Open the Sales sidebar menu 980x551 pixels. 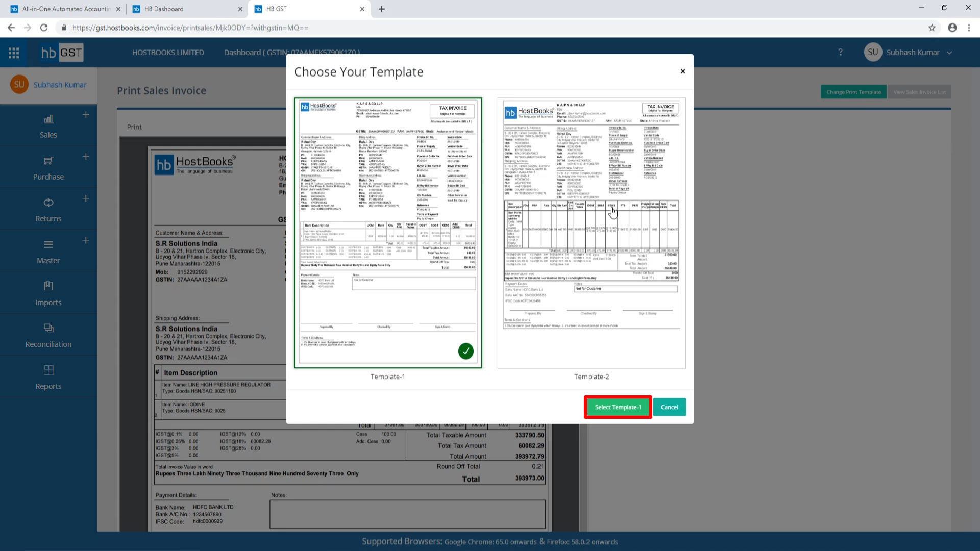[x=48, y=126]
